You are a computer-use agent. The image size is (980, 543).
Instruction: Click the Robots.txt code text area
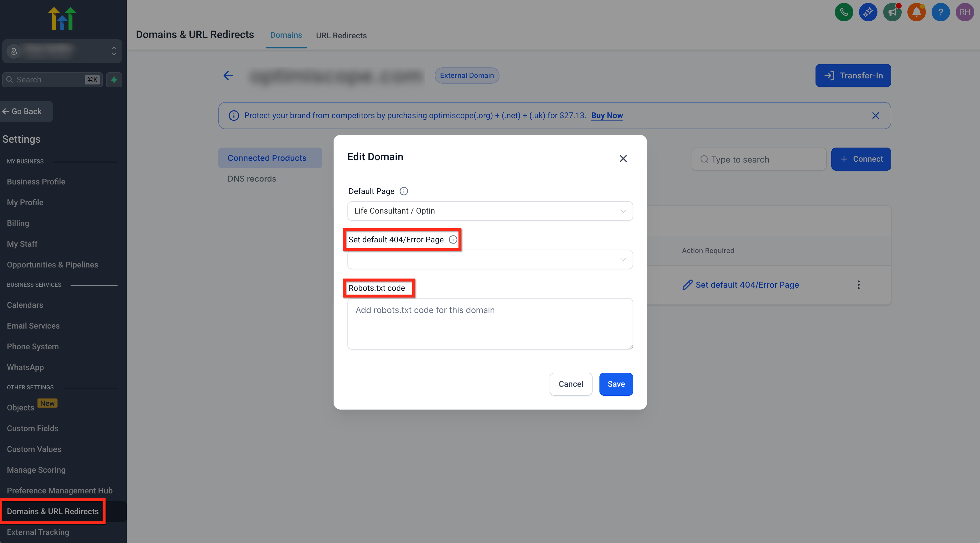tap(490, 324)
